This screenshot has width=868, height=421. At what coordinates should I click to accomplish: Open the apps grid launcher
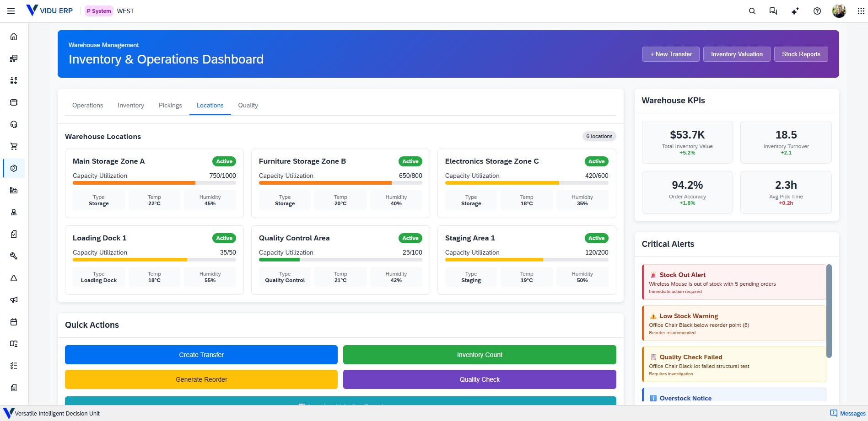point(861,11)
